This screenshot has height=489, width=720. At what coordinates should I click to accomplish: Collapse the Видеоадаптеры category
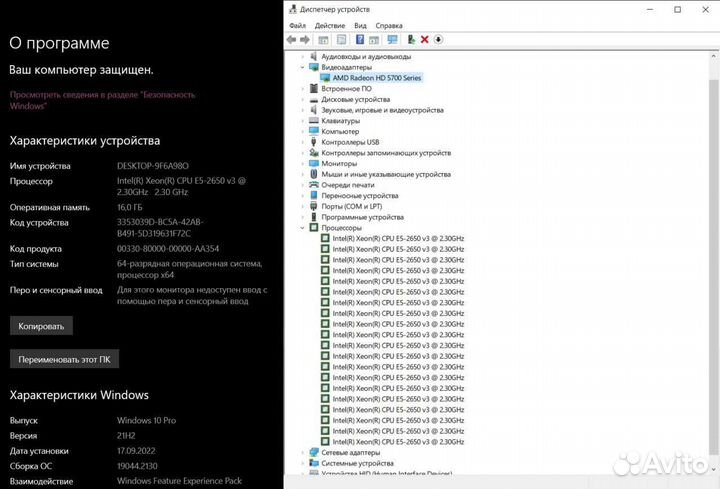303,67
